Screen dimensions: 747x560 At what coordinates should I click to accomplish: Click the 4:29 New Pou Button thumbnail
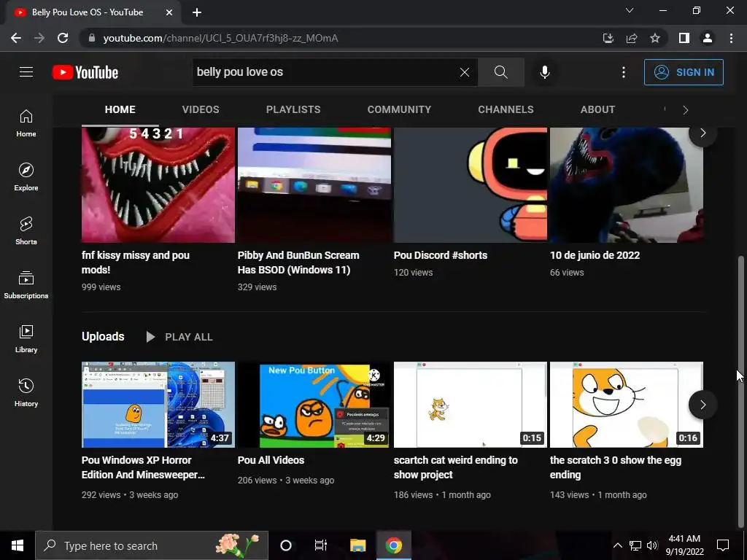click(314, 405)
